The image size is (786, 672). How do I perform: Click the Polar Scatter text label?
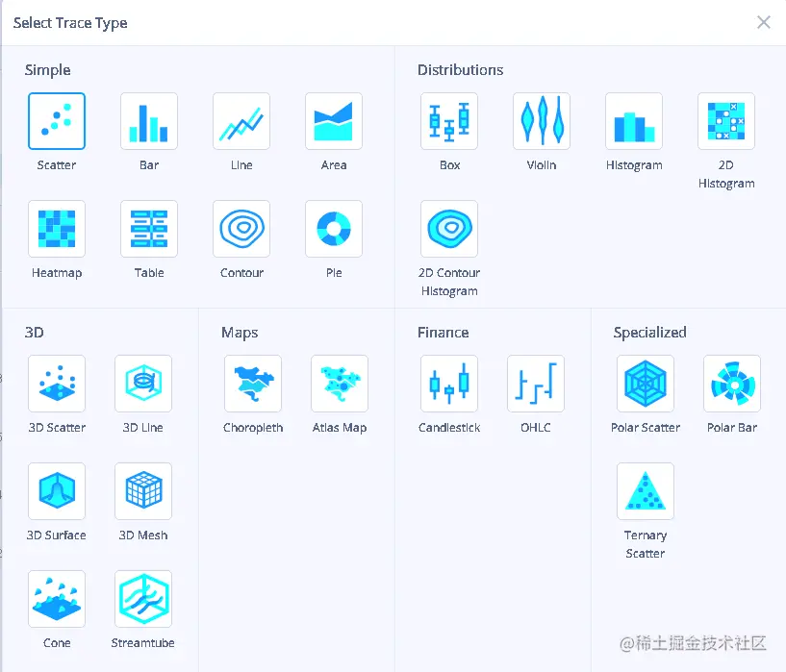(646, 428)
